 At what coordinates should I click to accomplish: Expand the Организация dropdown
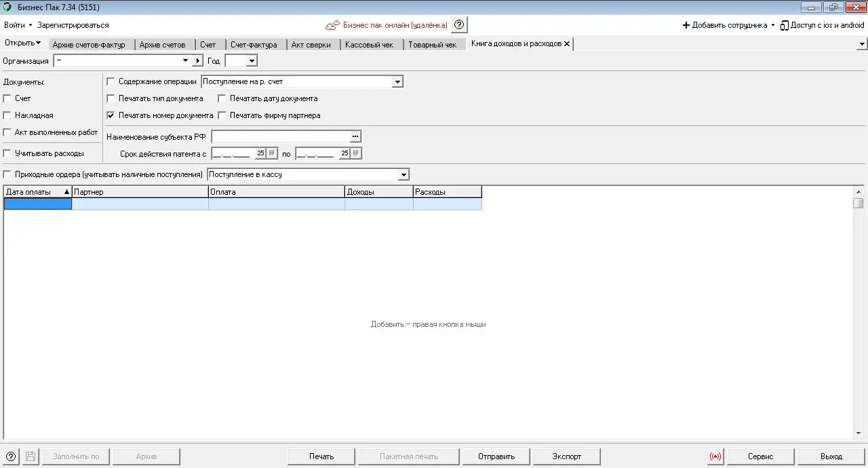[186, 60]
